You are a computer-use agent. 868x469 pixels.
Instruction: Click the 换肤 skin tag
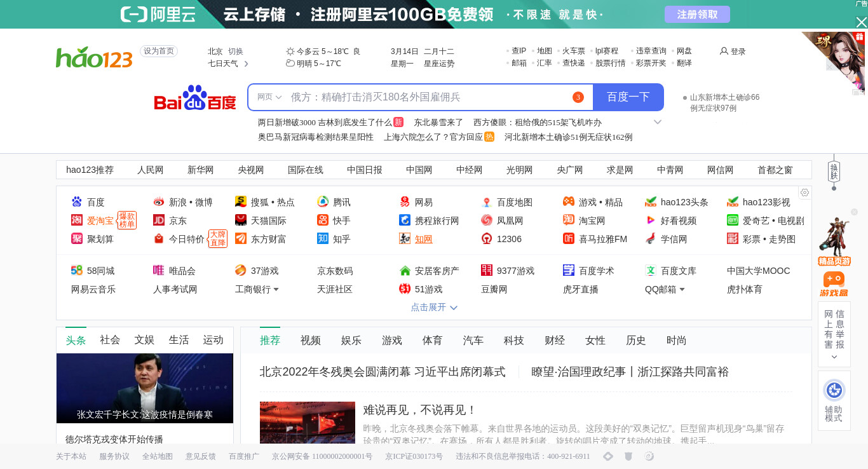tap(834, 171)
